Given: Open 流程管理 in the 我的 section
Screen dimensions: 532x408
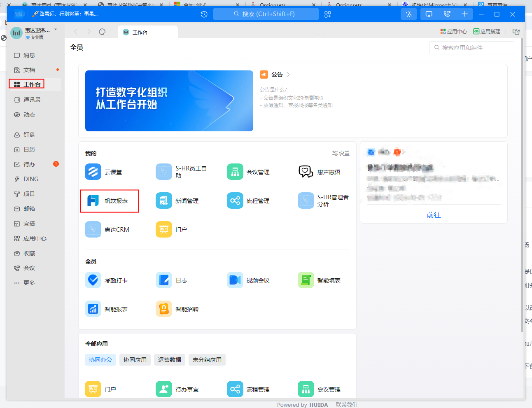Looking at the screenshot, I should [235, 201].
